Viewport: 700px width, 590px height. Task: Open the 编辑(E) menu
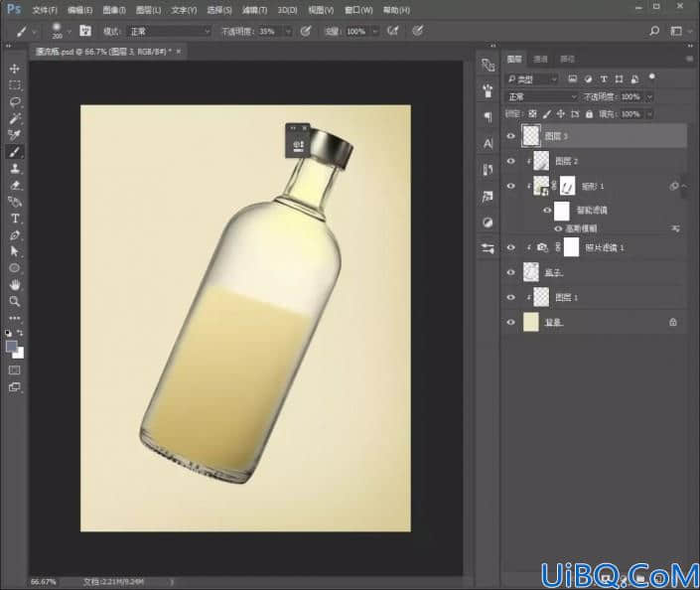click(x=79, y=9)
